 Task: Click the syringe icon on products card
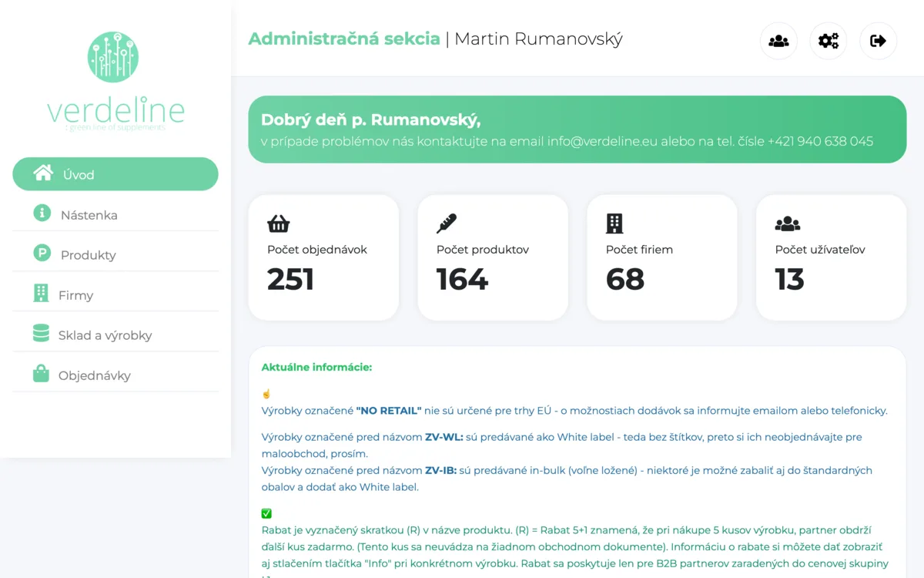(x=447, y=223)
